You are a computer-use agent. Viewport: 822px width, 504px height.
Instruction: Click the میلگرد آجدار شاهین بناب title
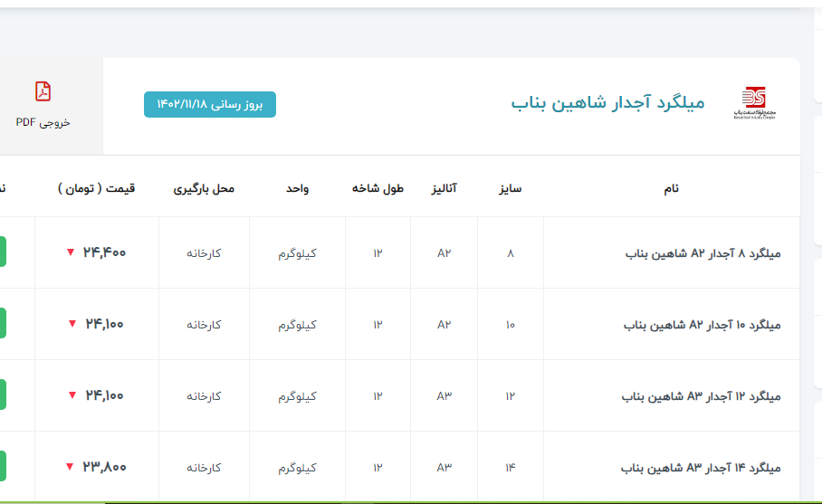(607, 103)
